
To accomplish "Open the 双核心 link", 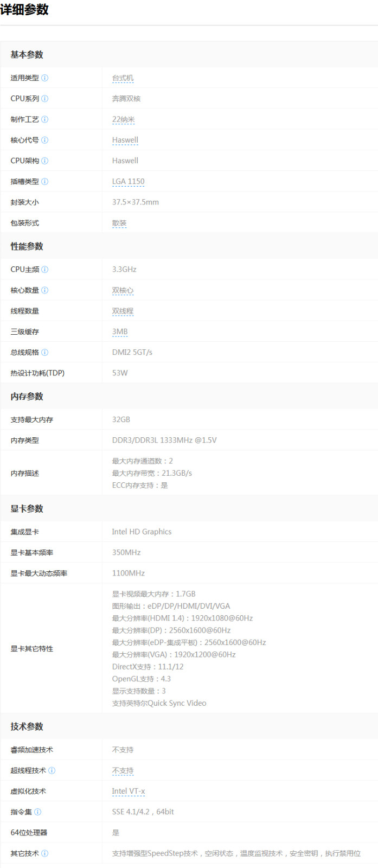I will pos(123,290).
